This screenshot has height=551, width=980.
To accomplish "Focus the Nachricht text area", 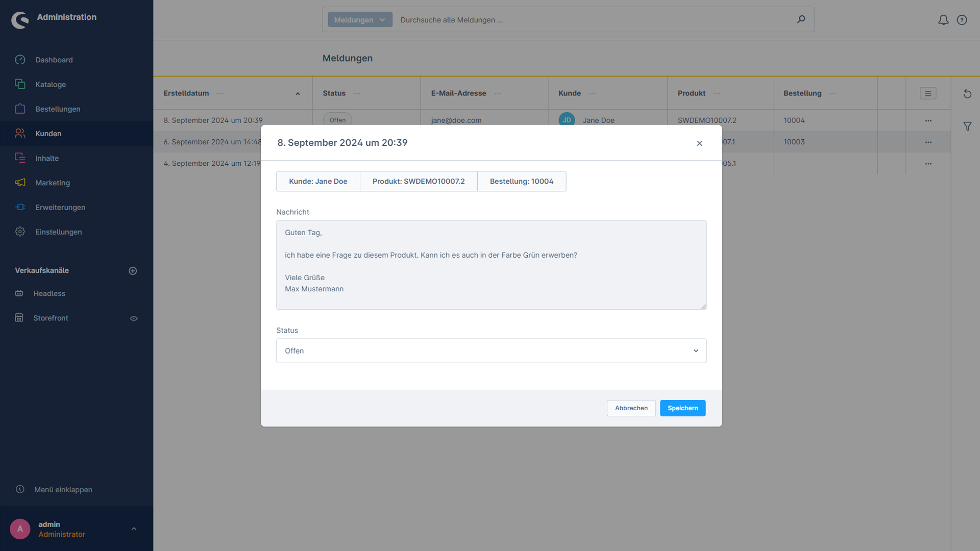I will point(491,265).
